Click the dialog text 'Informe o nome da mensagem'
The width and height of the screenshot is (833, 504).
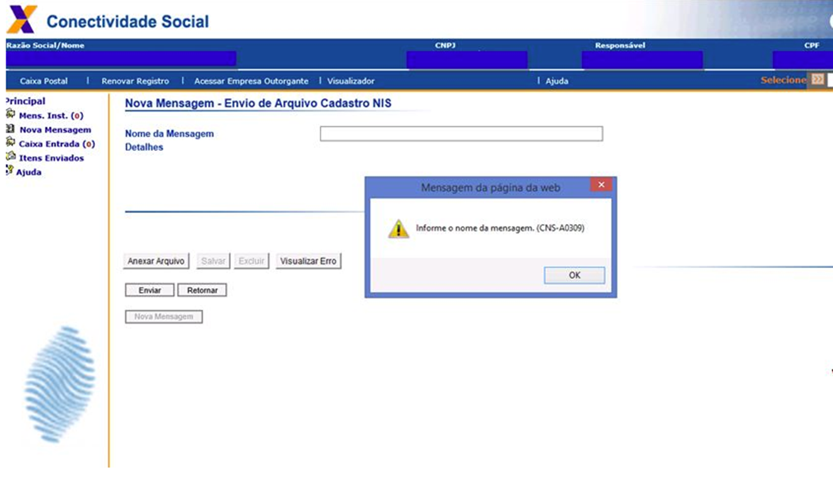[500, 228]
